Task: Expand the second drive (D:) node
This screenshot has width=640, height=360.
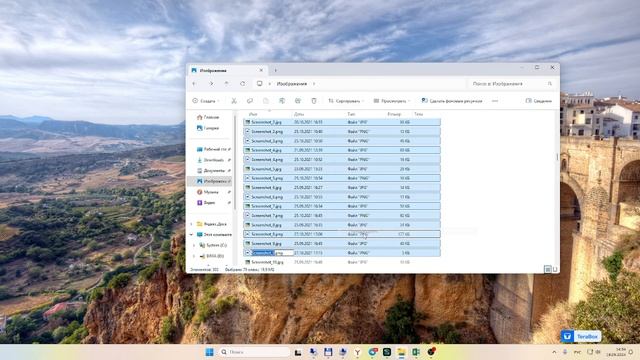Action: pyautogui.click(x=194, y=256)
